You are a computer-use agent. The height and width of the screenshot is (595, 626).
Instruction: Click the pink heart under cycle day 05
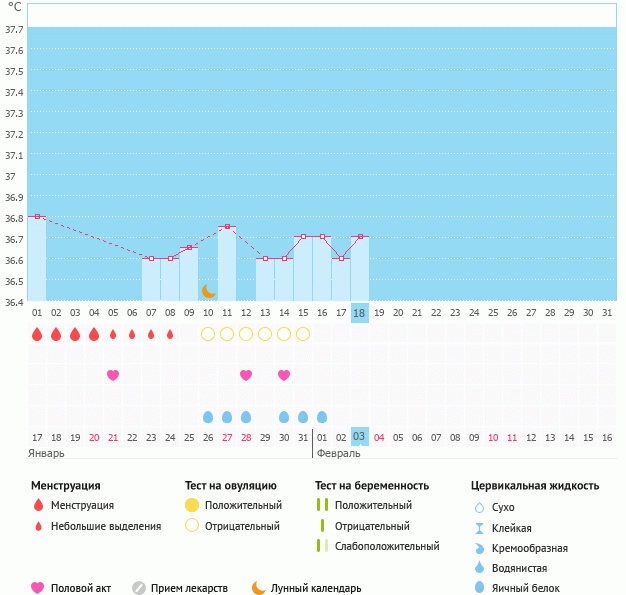113,375
